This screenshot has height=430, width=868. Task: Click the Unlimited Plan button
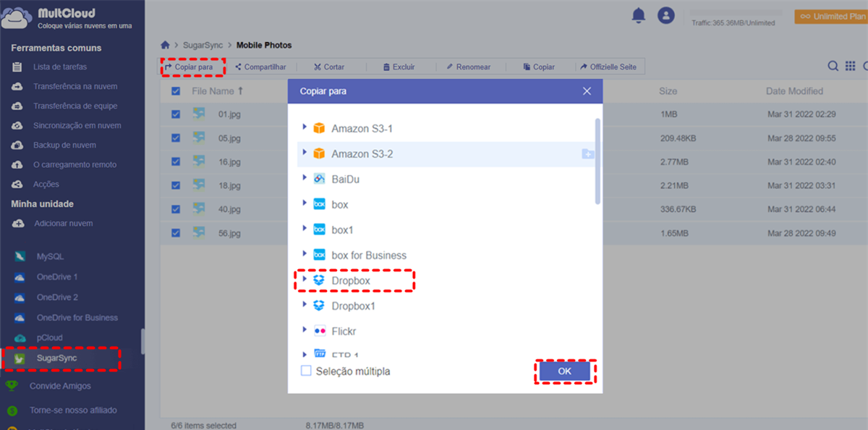[x=830, y=16]
